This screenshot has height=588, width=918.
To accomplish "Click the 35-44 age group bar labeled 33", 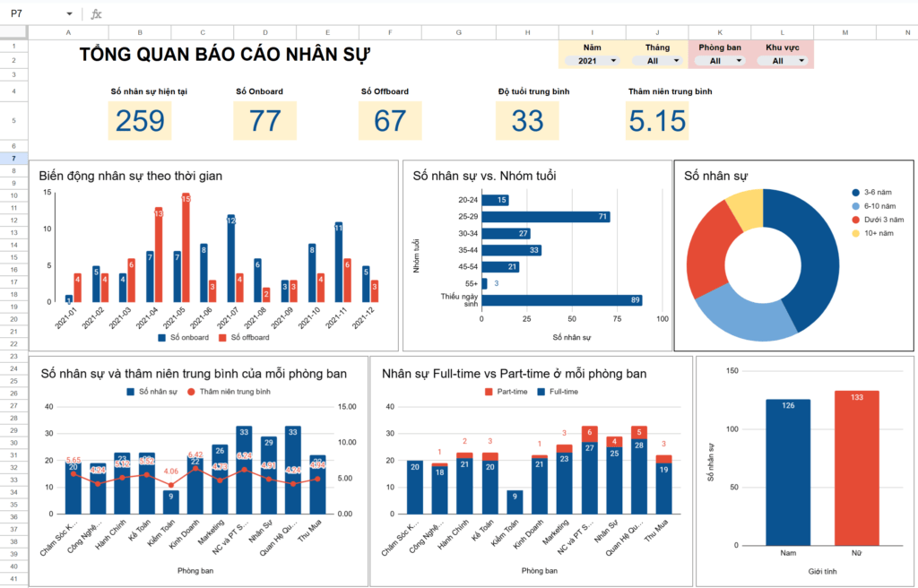I will (512, 250).
